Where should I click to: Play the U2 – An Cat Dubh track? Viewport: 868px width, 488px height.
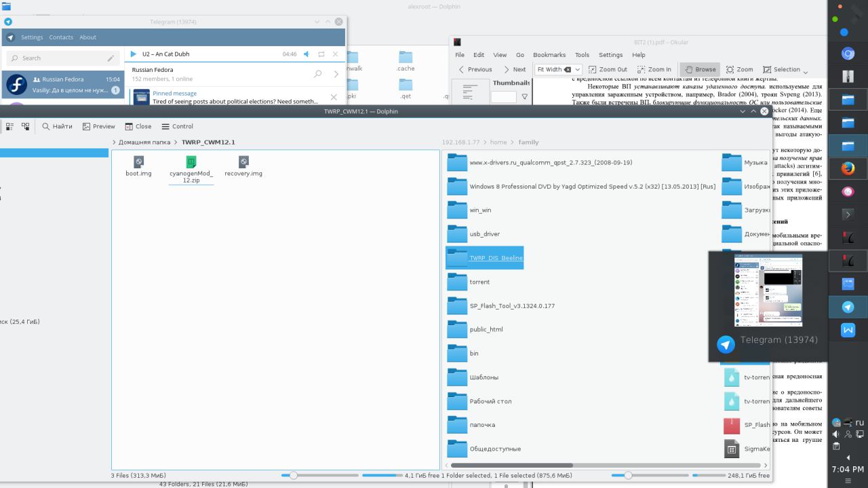pos(134,54)
